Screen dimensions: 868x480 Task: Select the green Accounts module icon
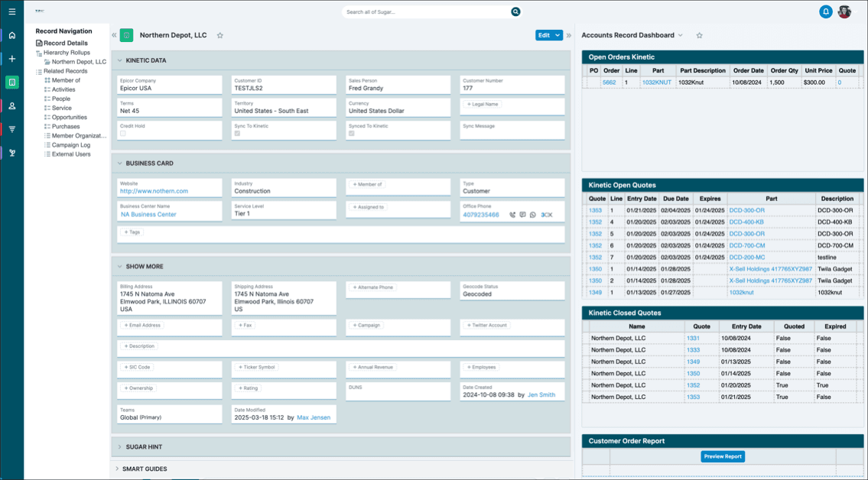[x=11, y=82]
